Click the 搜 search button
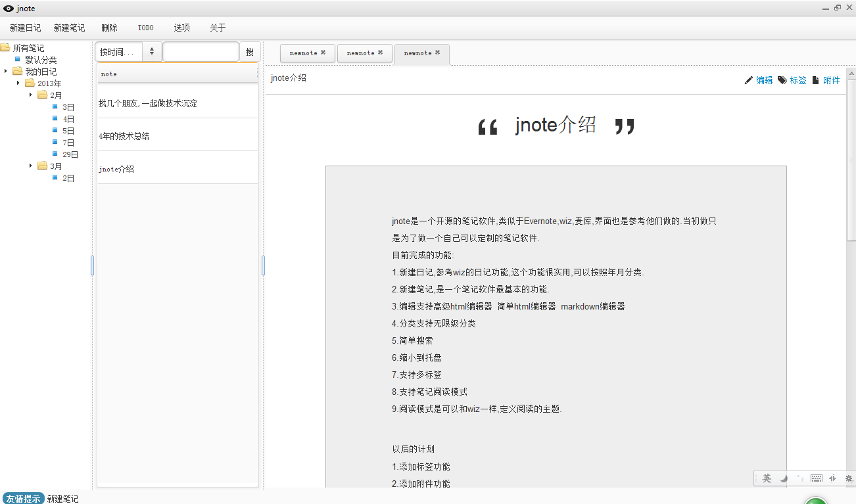The width and height of the screenshot is (856, 504). (x=250, y=52)
